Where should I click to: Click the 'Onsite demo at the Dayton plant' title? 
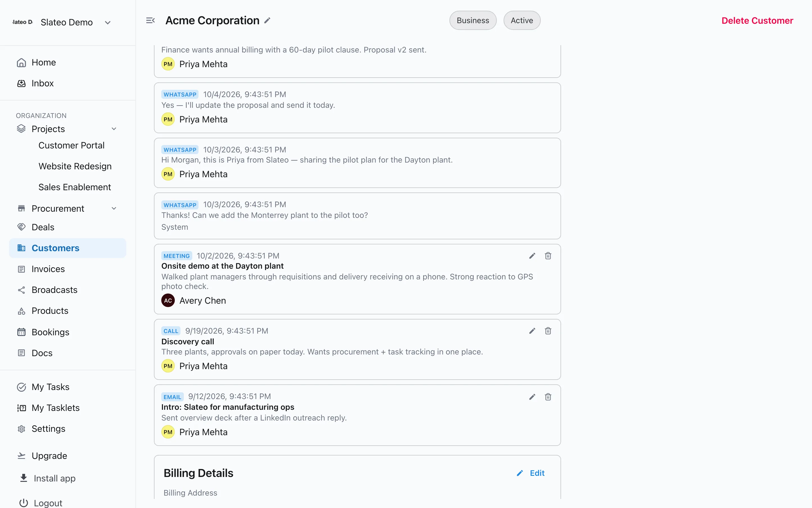[222, 266]
